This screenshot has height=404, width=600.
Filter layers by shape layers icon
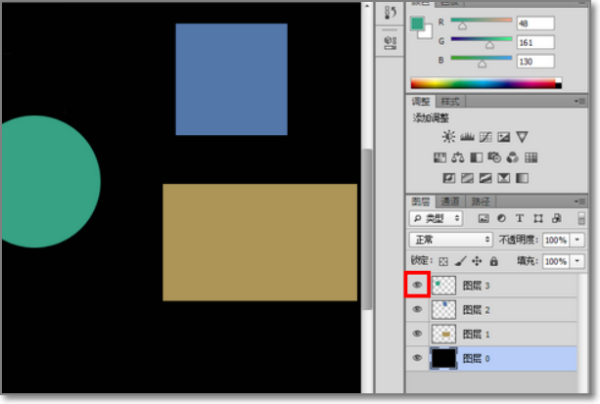point(538,218)
